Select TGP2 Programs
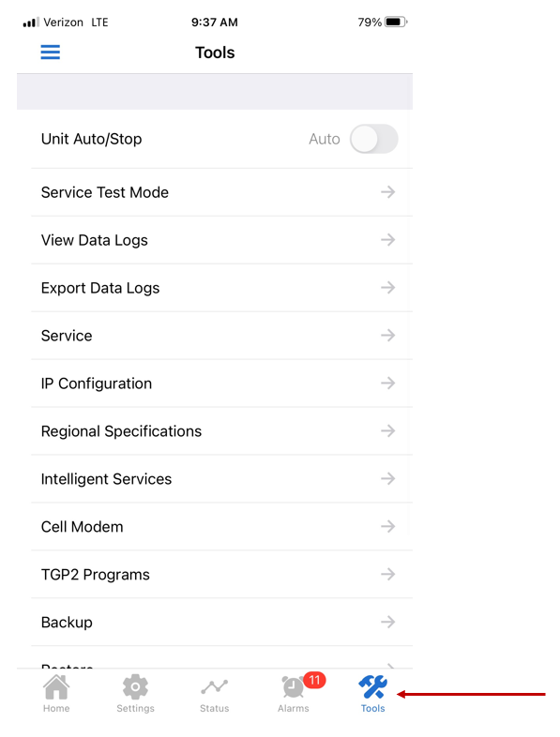Viewport: 560px width, 737px height. tap(221, 575)
